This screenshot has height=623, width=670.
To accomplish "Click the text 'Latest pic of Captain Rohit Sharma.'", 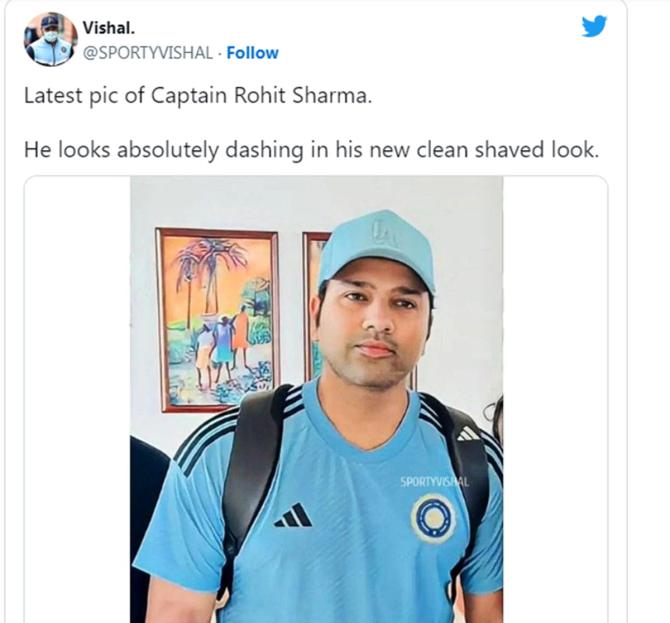I will click(x=198, y=96).
